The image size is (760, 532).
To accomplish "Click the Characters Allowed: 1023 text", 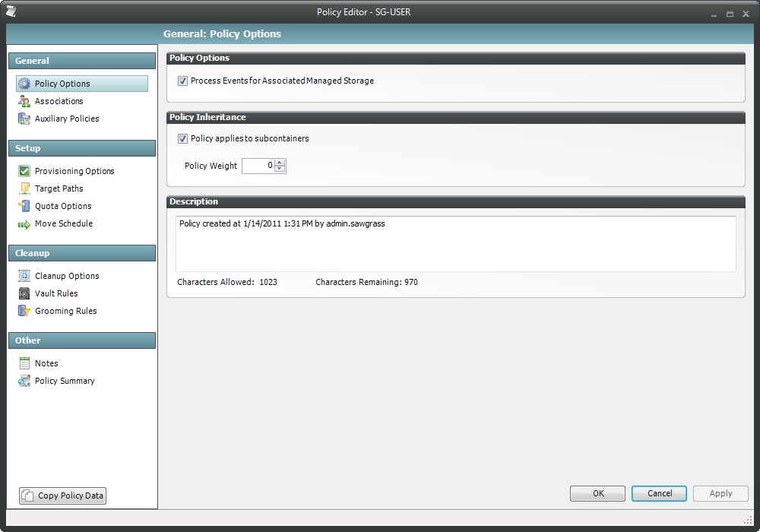I will pyautogui.click(x=227, y=282).
